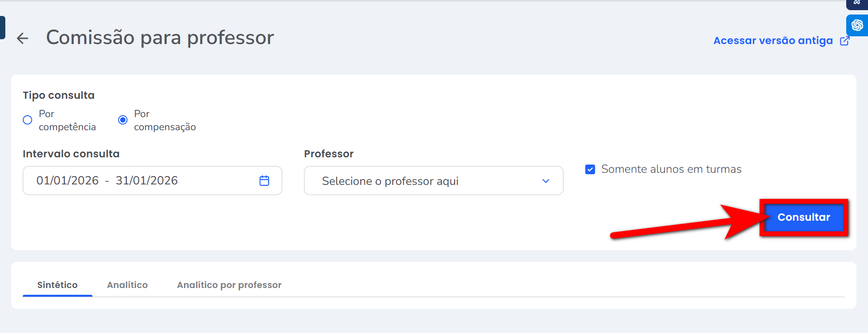Follow the 'Acessar versão antiga' link
Screen dimensions: 868x333
point(773,41)
